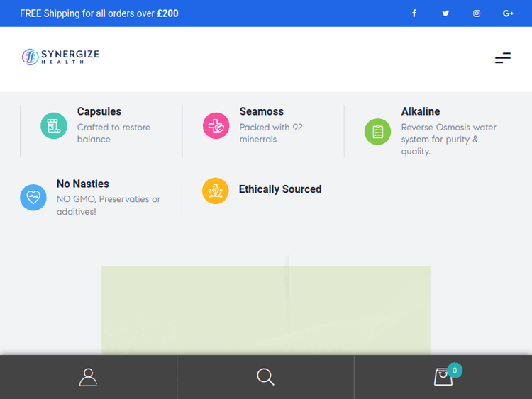The width and height of the screenshot is (532, 399).
Task: Click 'NO GMO, Preservaties or additives!' text
Action: coord(109,206)
